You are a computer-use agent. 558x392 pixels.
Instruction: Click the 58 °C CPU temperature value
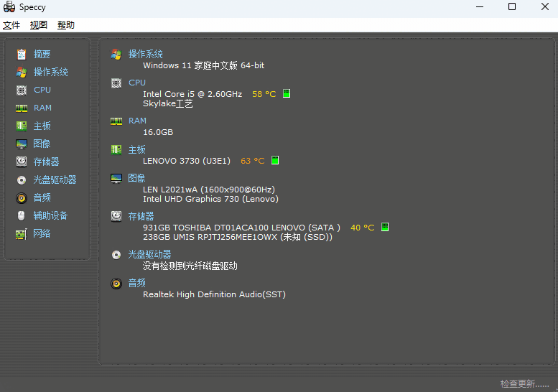point(264,94)
